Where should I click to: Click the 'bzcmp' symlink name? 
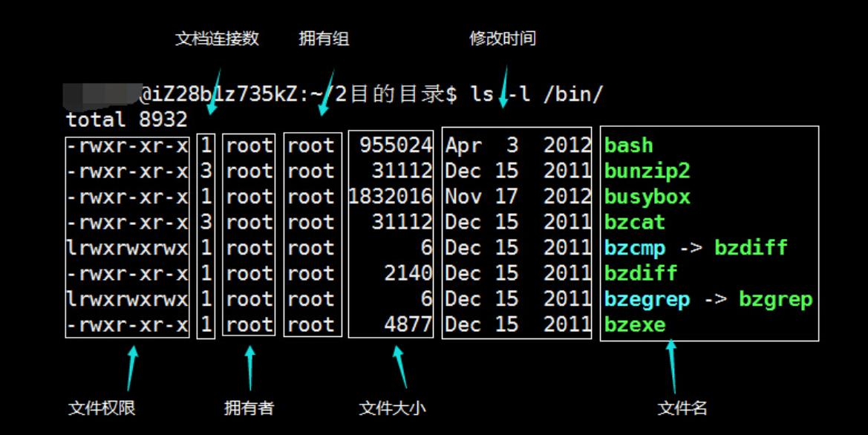tap(635, 247)
